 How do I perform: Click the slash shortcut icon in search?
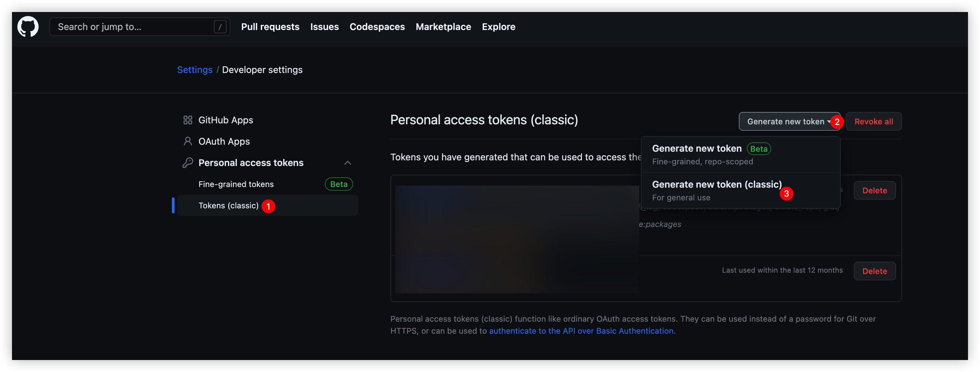(x=220, y=27)
